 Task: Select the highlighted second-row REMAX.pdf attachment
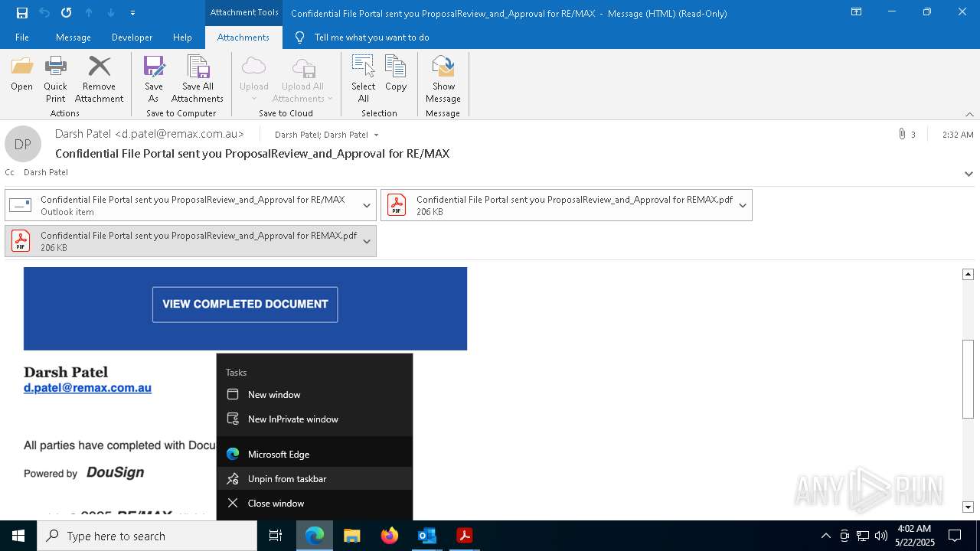[x=182, y=241]
